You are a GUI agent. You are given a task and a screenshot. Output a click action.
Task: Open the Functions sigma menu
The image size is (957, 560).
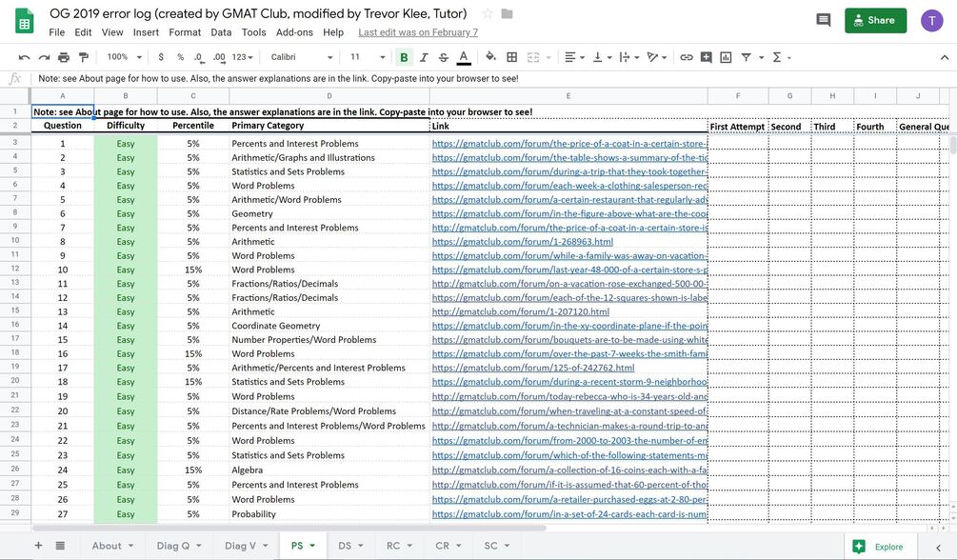(781, 57)
